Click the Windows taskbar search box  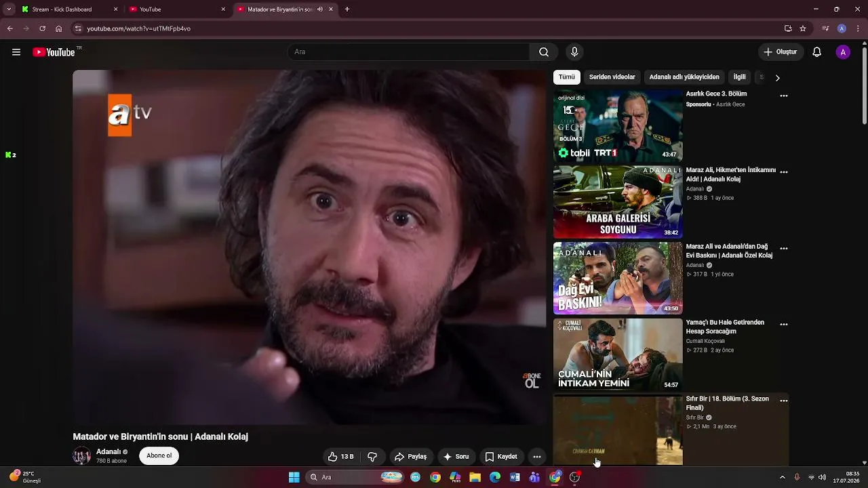pos(356,477)
